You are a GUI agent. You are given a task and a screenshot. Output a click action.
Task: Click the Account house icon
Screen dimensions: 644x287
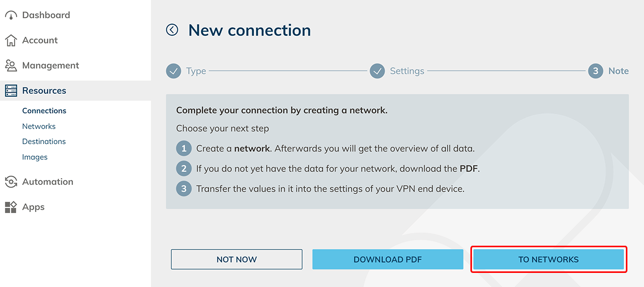coord(11,40)
